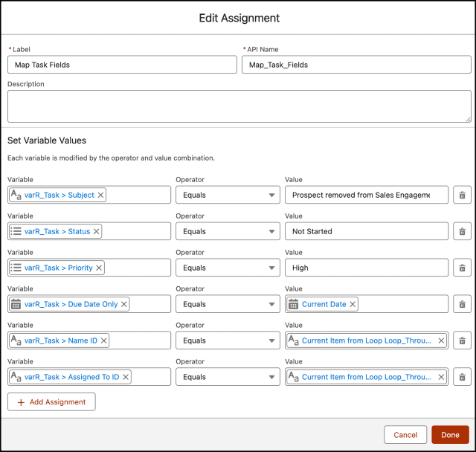Delete the Due Date Only assignment row

click(x=462, y=304)
